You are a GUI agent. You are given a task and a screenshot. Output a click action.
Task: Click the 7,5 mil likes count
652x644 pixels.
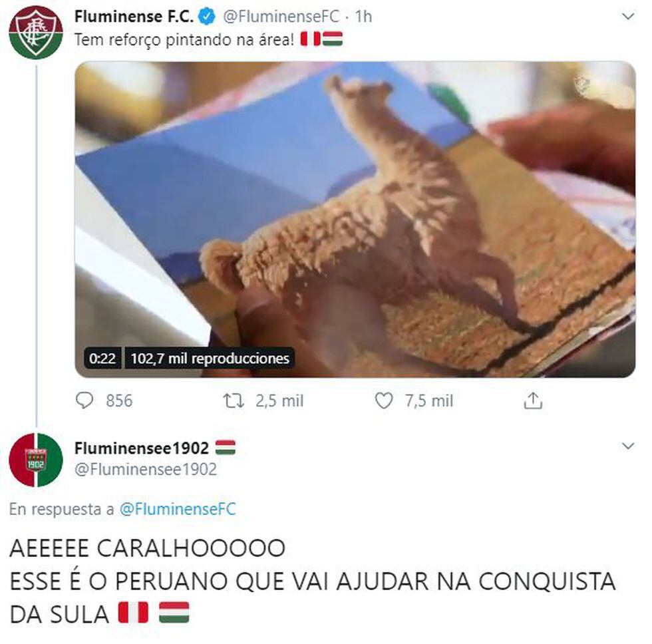(x=429, y=401)
